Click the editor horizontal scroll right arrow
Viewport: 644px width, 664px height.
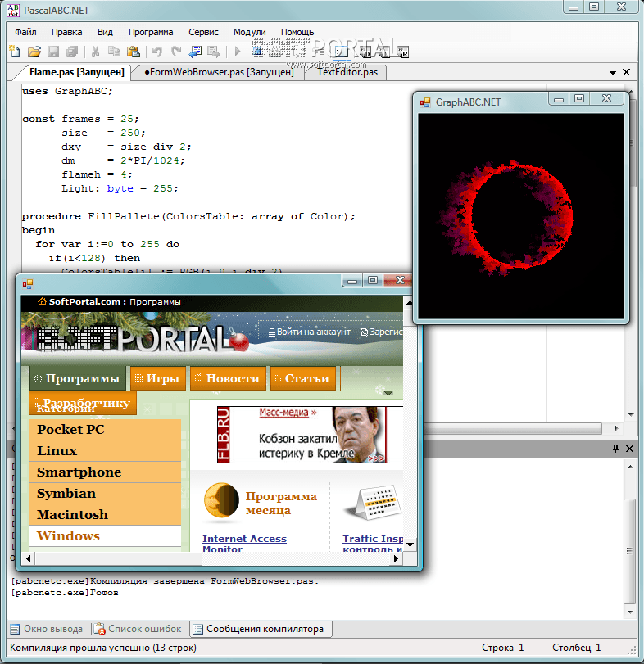click(x=616, y=428)
